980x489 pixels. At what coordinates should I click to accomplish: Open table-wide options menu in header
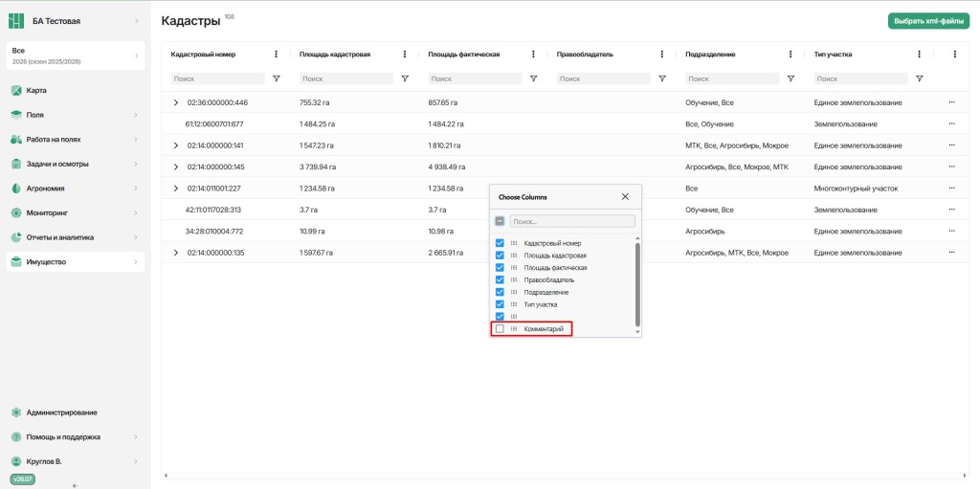(954, 55)
